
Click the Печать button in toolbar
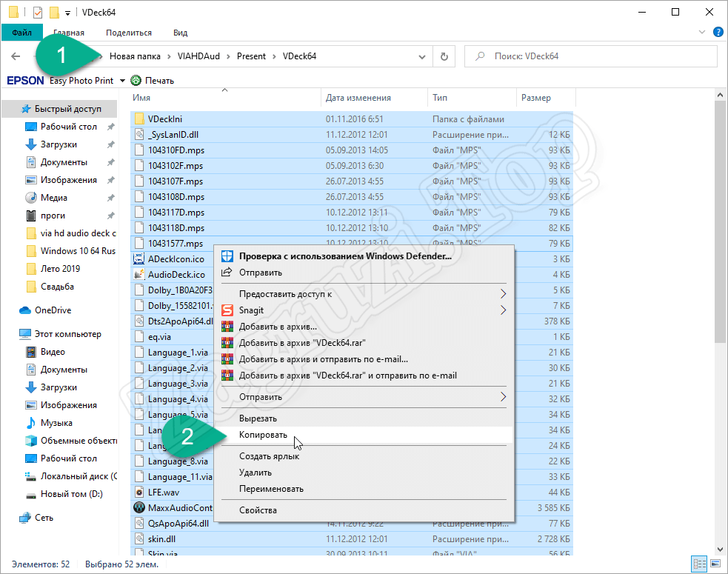click(x=153, y=81)
